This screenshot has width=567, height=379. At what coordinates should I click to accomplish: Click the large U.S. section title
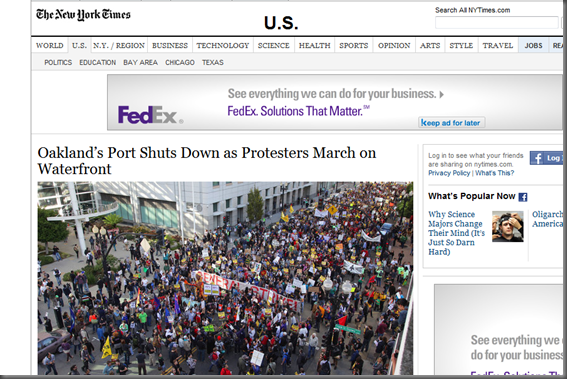pyautogui.click(x=281, y=23)
